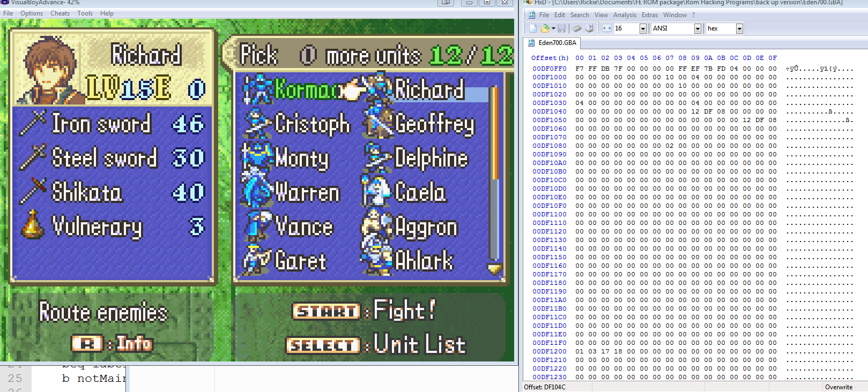Viewport: 868px width, 392px height.
Task: Click the Iron sword item icon
Action: (x=33, y=123)
